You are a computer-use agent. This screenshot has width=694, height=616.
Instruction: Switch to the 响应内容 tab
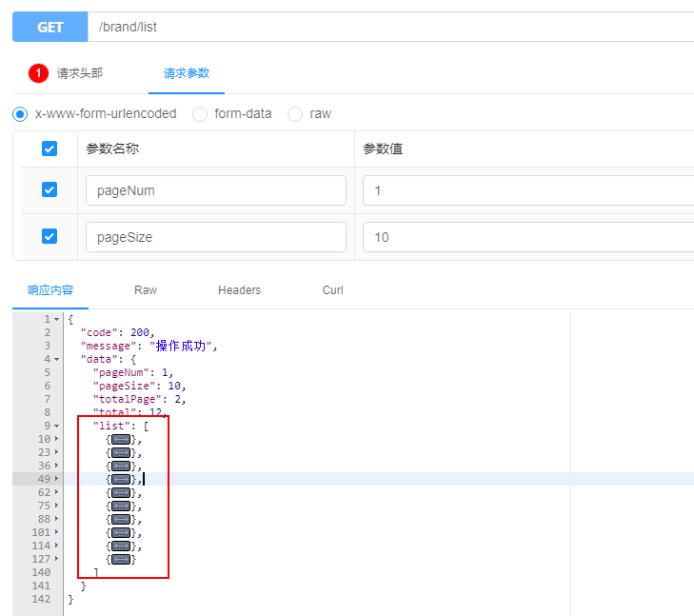tap(50, 290)
